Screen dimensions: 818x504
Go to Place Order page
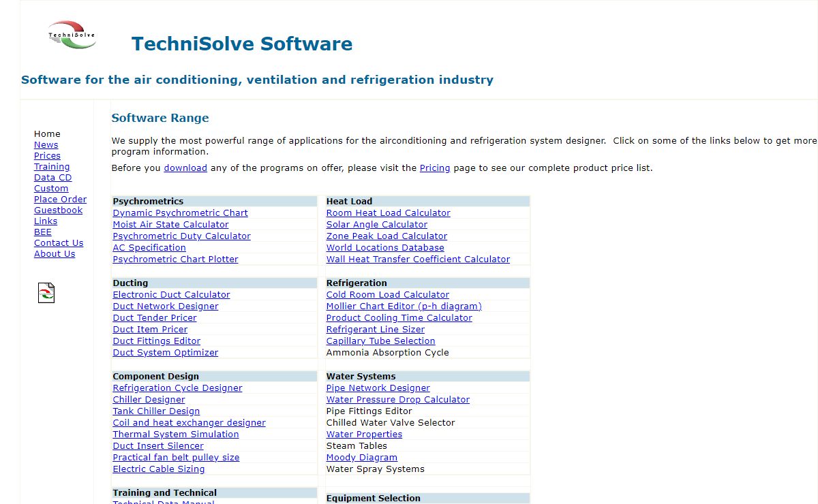pyautogui.click(x=60, y=200)
